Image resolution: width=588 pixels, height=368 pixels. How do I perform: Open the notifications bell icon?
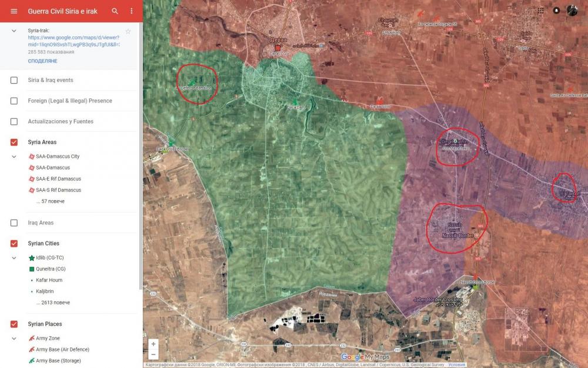(556, 11)
